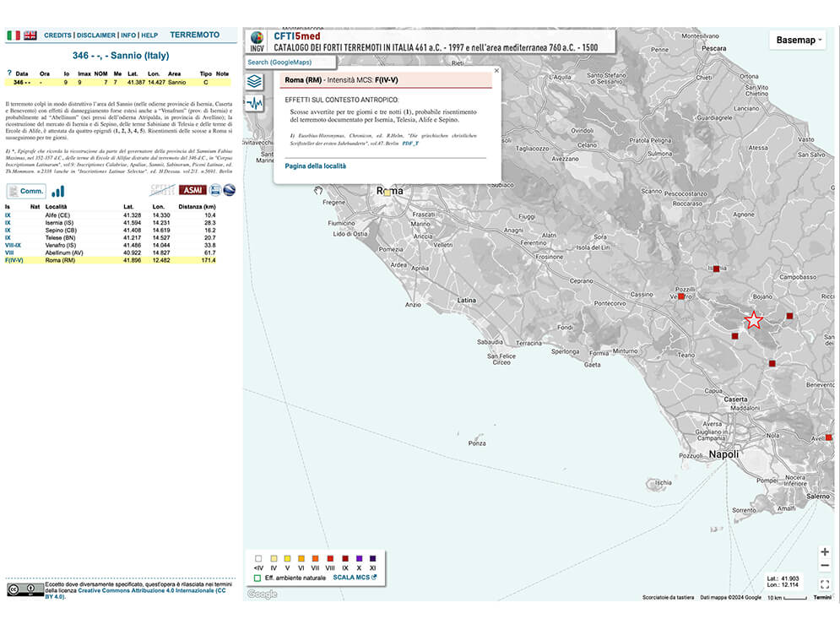Select the Abellinum (AV) locality row
This screenshot has width=840, height=630.
click(111, 253)
